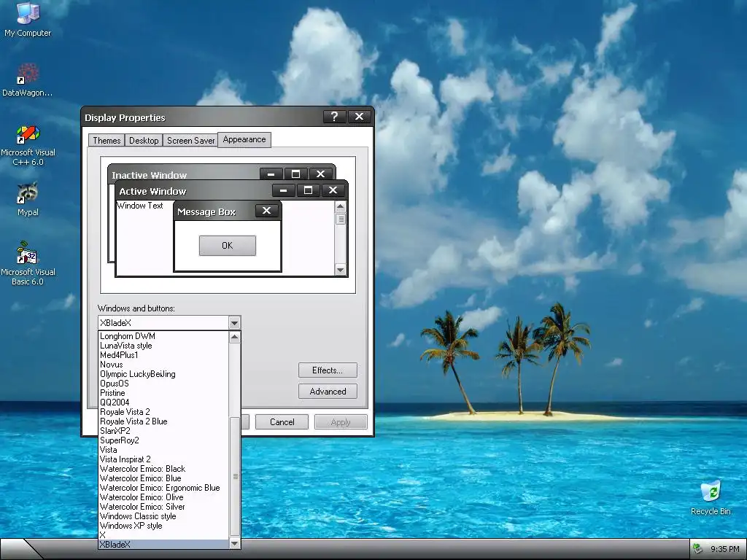Click the preview window scroll up arrow
747x560 pixels.
340,206
